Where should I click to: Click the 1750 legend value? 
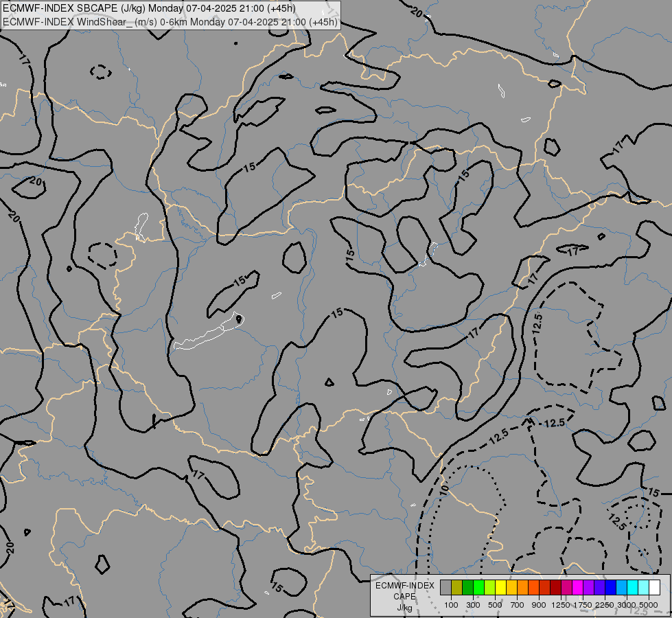coord(583,605)
